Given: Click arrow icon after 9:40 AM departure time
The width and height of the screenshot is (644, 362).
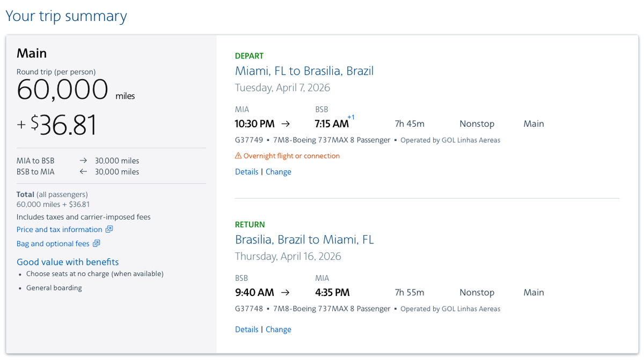Looking at the screenshot, I should coord(286,293).
